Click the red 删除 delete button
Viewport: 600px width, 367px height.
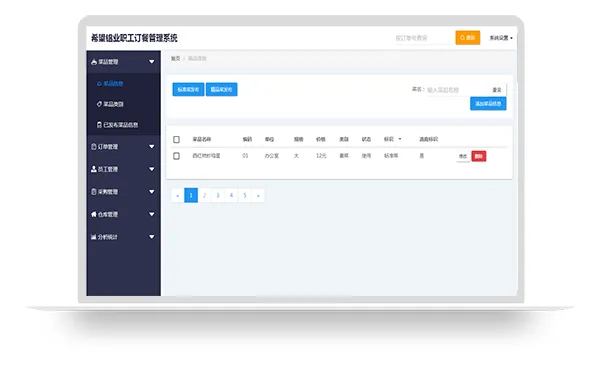[x=479, y=156]
